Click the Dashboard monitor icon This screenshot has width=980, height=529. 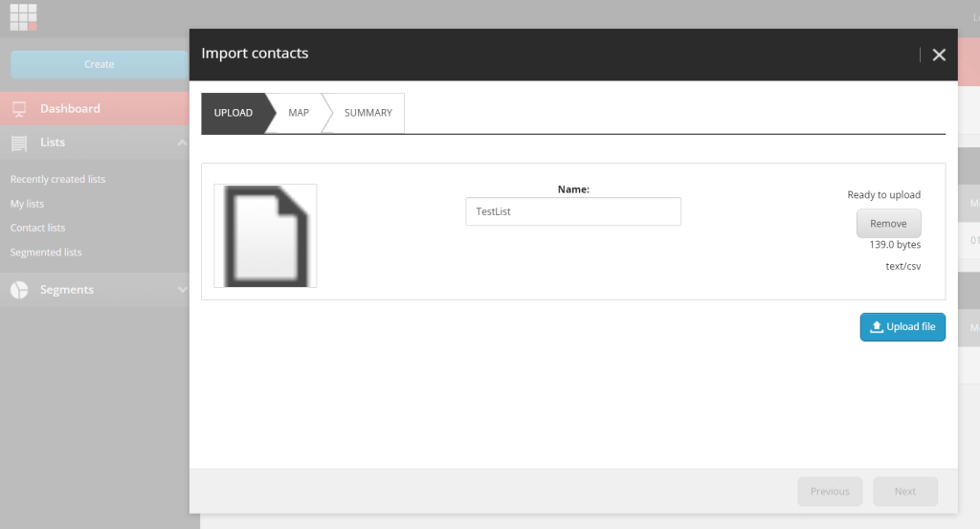[x=19, y=109]
